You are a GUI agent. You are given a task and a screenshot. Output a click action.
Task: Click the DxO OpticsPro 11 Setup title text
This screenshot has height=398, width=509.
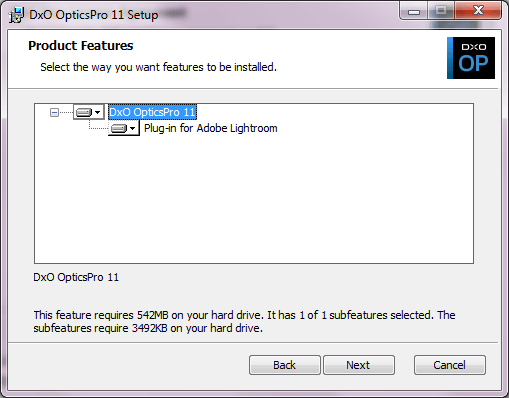pos(94,15)
